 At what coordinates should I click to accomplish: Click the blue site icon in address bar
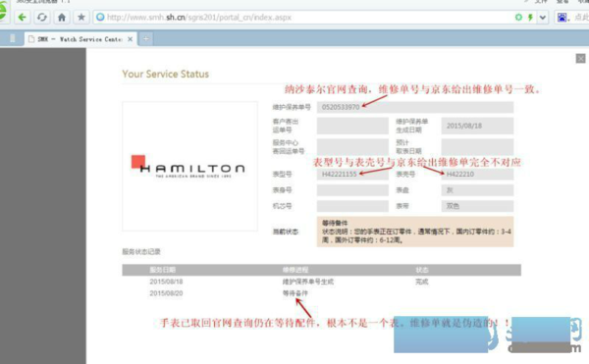[x=100, y=18]
